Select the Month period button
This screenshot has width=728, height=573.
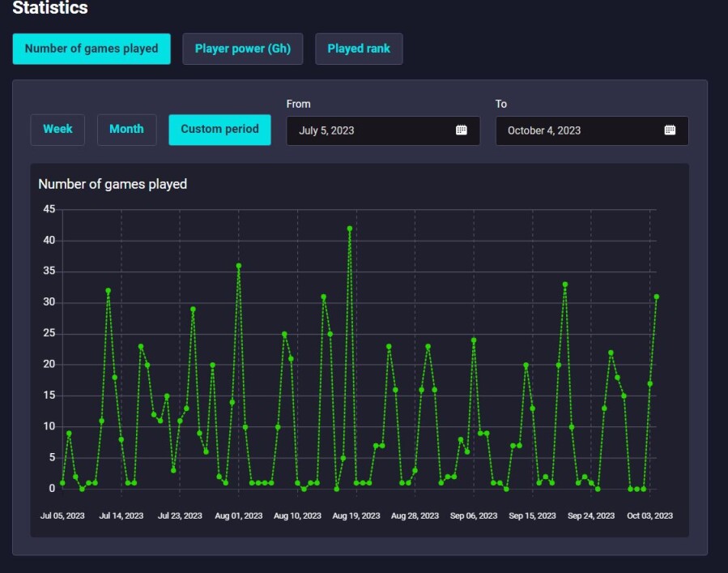coord(127,130)
